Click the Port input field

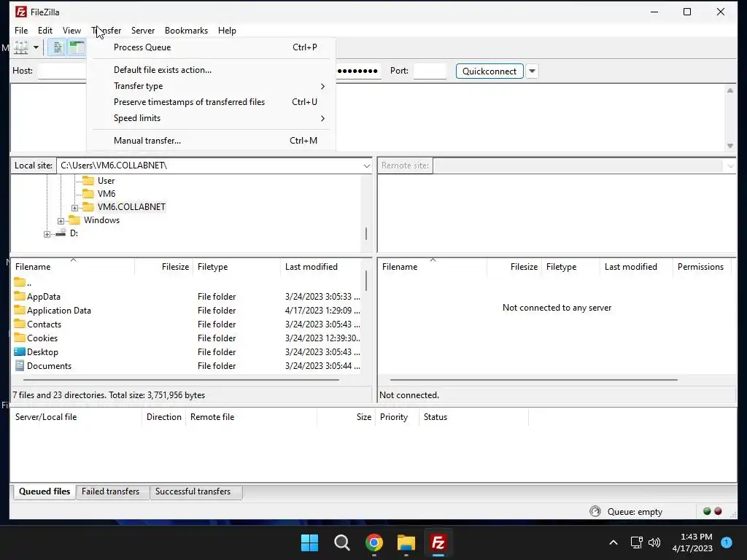(430, 71)
